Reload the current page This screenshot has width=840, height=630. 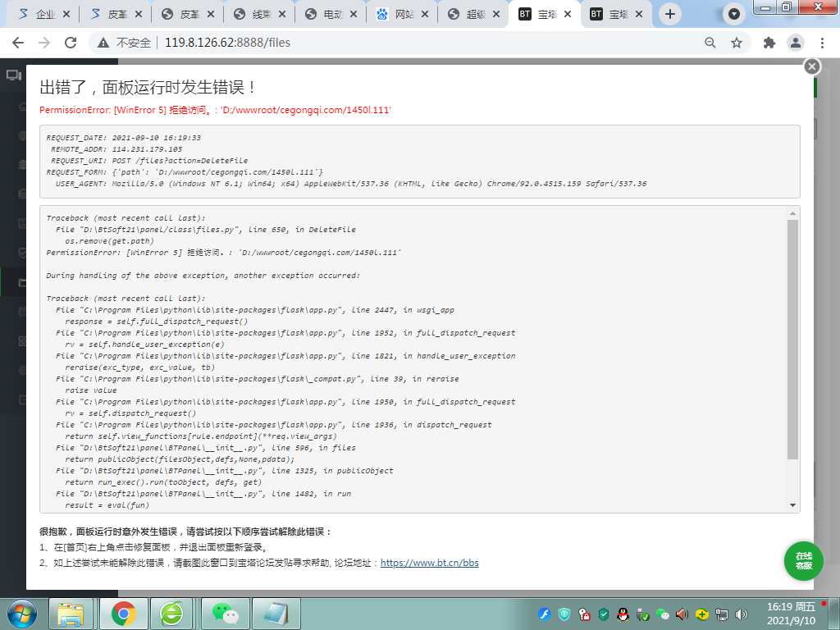pyautogui.click(x=71, y=43)
